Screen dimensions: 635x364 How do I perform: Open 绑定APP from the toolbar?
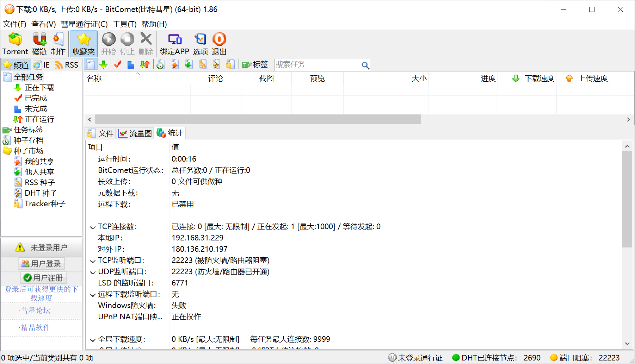pyautogui.click(x=174, y=44)
